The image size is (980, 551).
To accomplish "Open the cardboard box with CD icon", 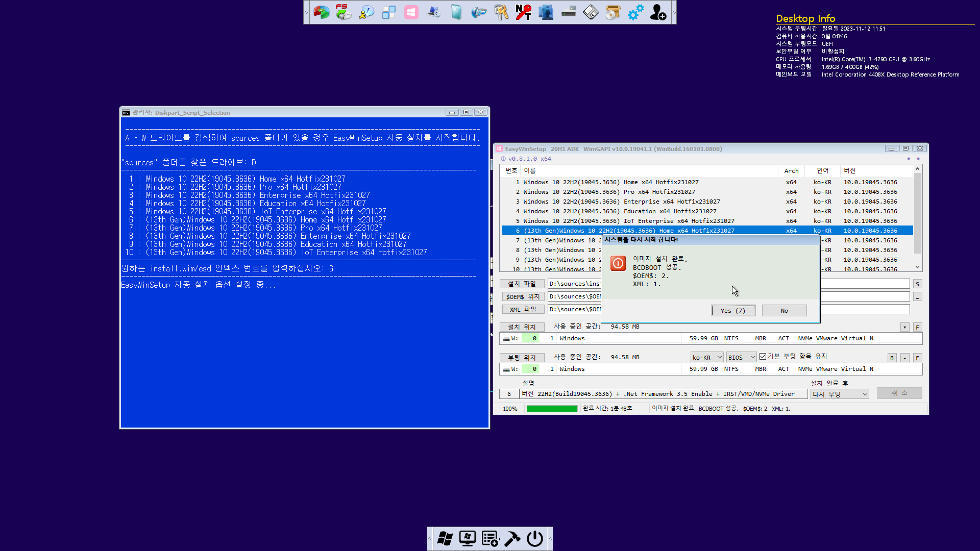I will coord(613,12).
